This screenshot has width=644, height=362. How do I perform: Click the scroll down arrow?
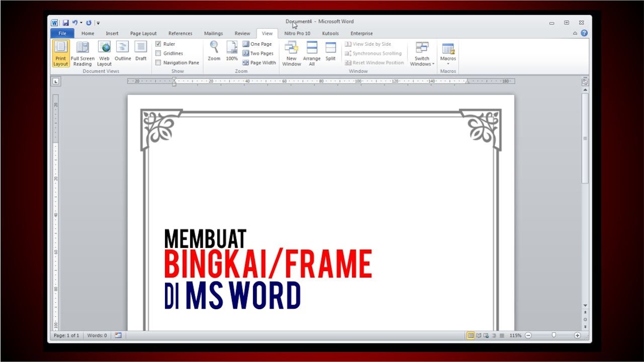(x=585, y=305)
